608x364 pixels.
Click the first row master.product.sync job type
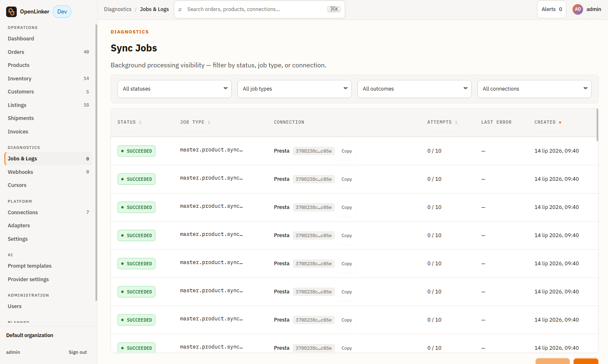coord(211,150)
